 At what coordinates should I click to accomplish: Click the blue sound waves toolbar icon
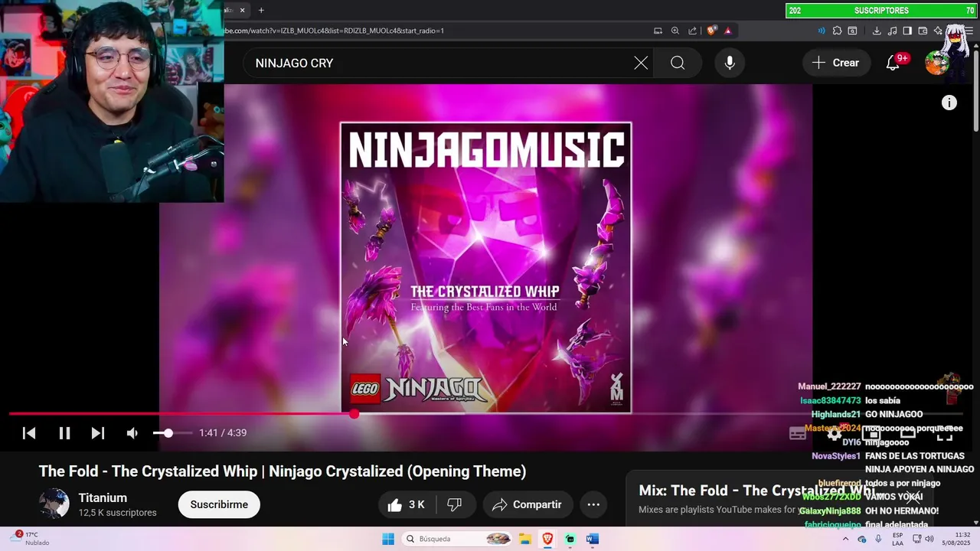click(x=822, y=31)
